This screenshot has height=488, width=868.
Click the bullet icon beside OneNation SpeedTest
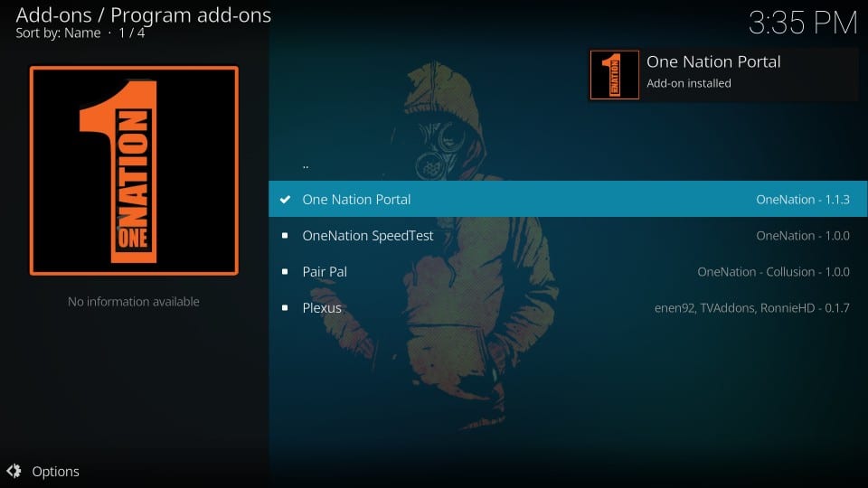tap(285, 236)
